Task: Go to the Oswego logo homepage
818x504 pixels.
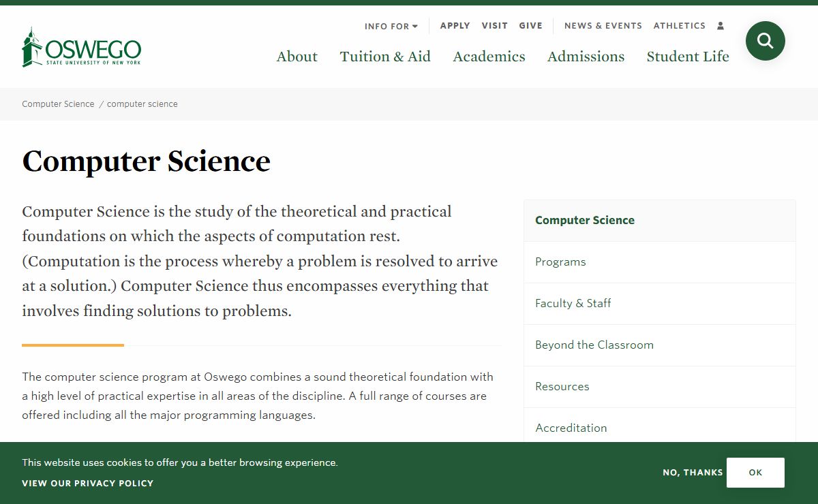Action: (82, 47)
